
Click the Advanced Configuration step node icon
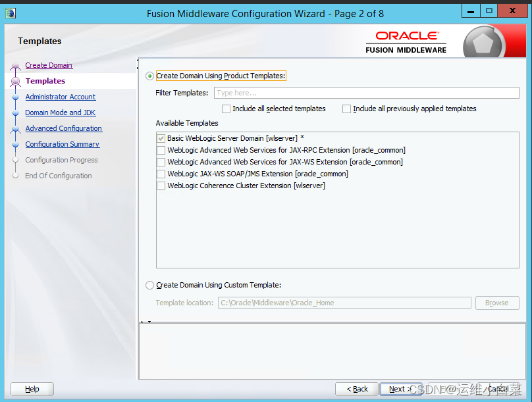tap(15, 129)
